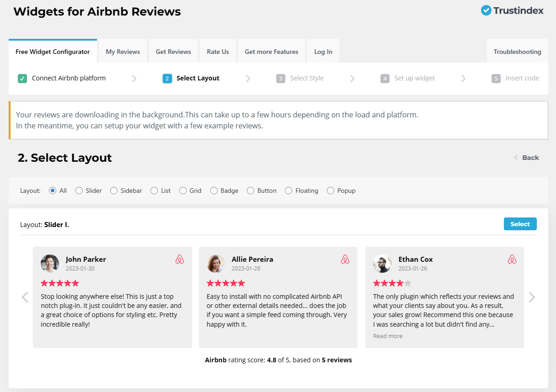This screenshot has width=556, height=392.
Task: Click John Parker's profile photo
Action: 49,264
